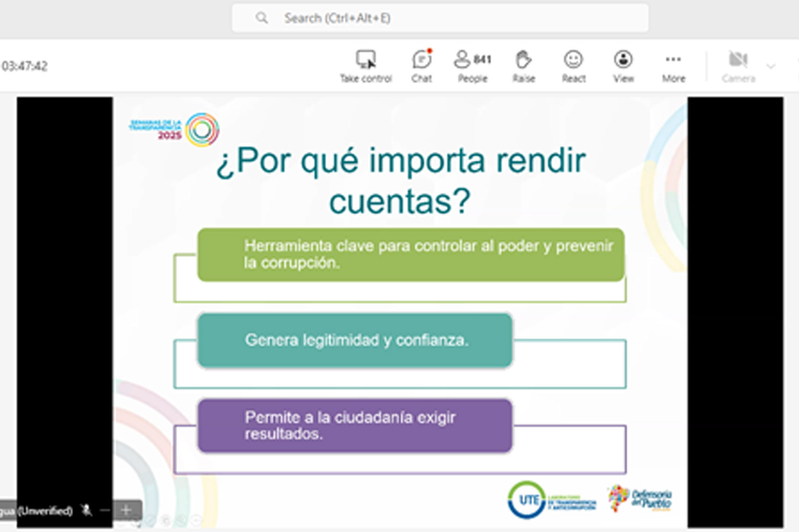This screenshot has height=532, width=799.
Task: Click the UTE logo on the slide
Action: pyautogui.click(x=551, y=500)
